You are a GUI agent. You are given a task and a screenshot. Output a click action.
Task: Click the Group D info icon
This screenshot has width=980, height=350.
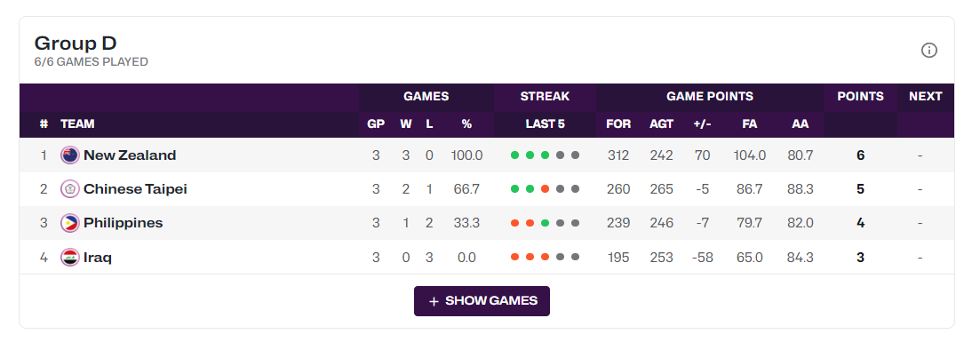pos(928,51)
